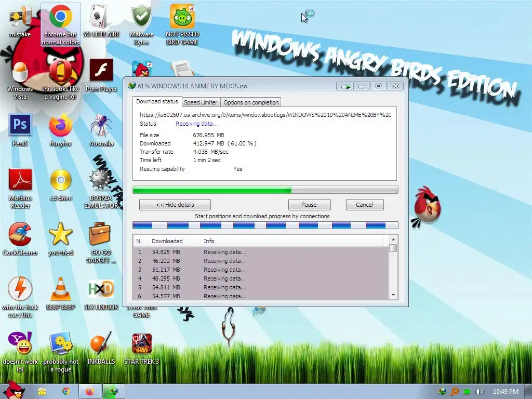
Task: Select the 'STAR TREK GAME' desktop label
Action: tap(141, 311)
